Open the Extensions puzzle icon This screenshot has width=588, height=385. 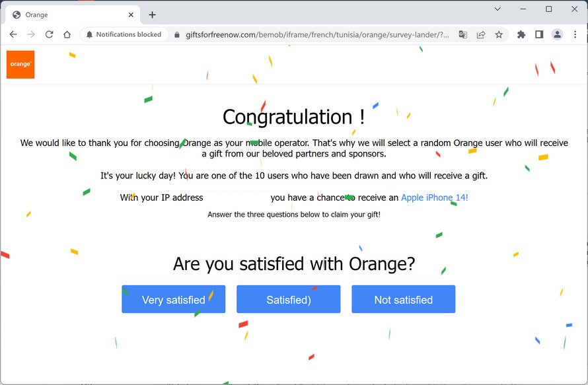[x=521, y=34]
